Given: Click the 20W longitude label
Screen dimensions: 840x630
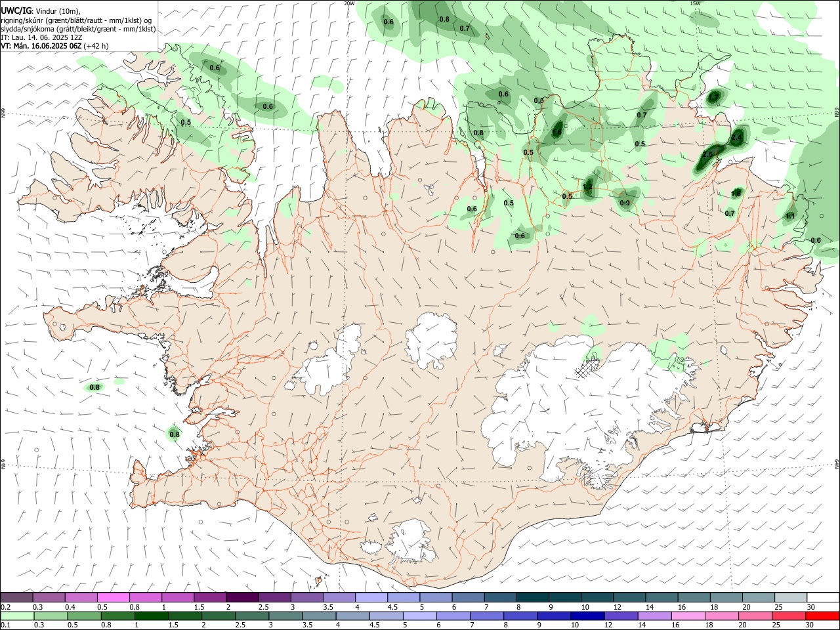Looking at the screenshot, I should (350, 3).
